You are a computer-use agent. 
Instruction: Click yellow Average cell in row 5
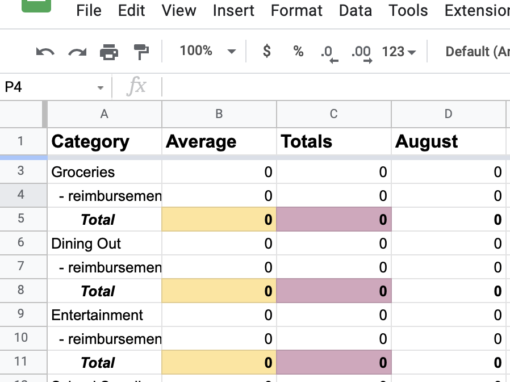pos(219,219)
